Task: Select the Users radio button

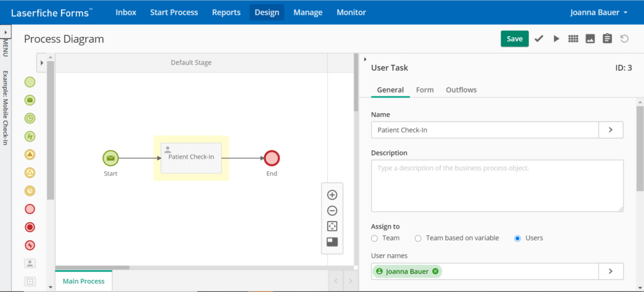Action: click(518, 238)
